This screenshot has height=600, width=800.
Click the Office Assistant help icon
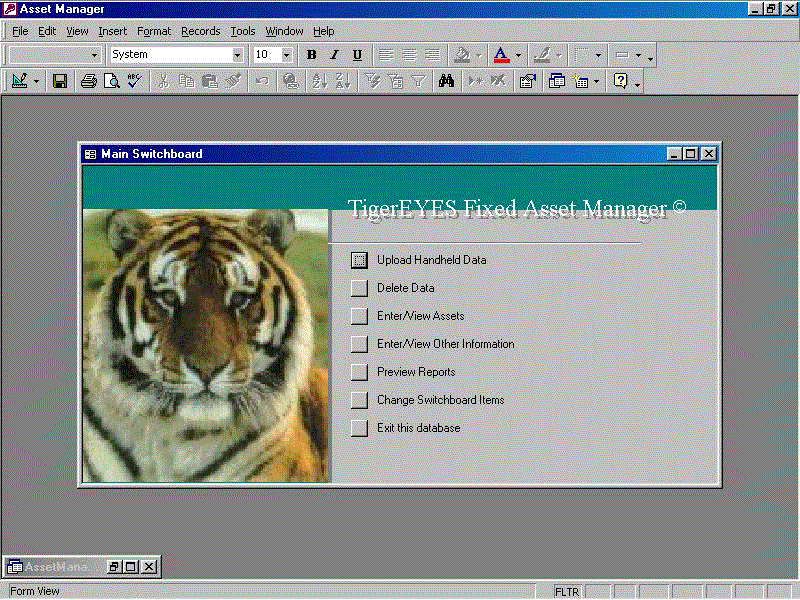(x=620, y=81)
